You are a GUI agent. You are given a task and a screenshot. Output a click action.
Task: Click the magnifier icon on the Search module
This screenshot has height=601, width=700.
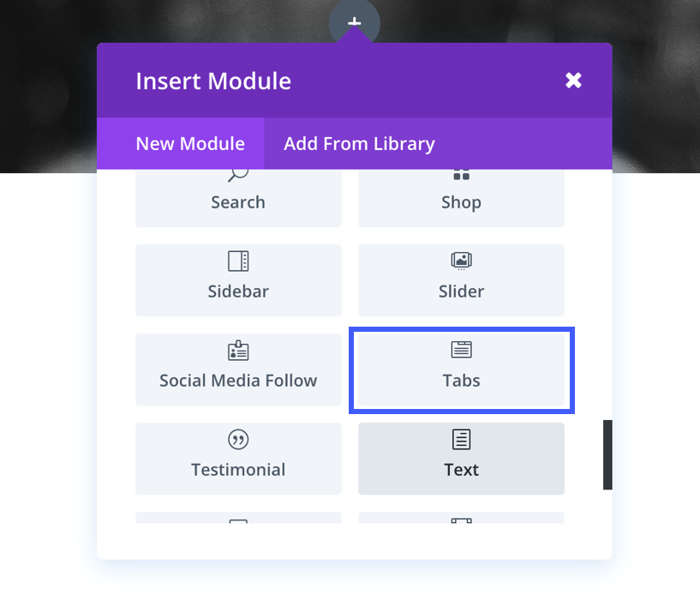[x=238, y=174]
